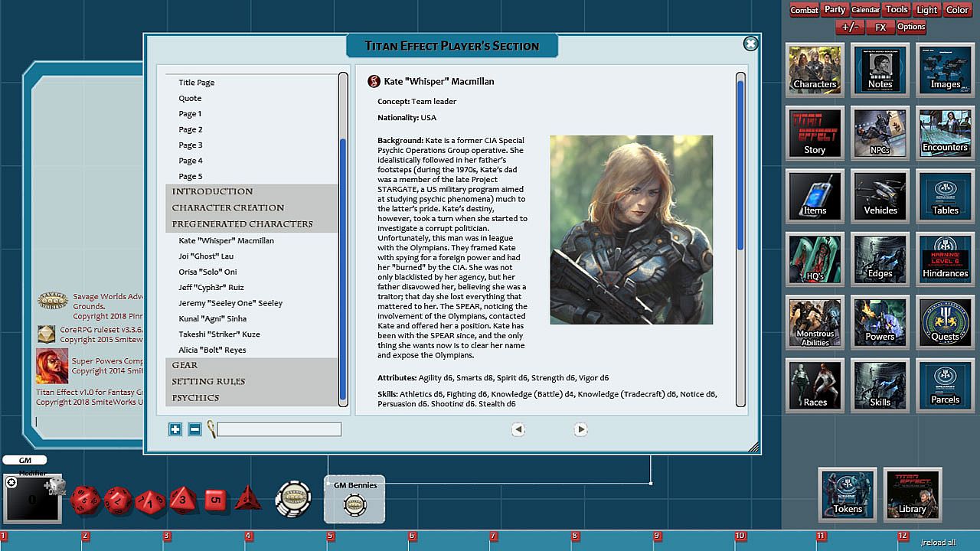
Task: Open the Notes sidebar panel
Action: [x=880, y=69]
